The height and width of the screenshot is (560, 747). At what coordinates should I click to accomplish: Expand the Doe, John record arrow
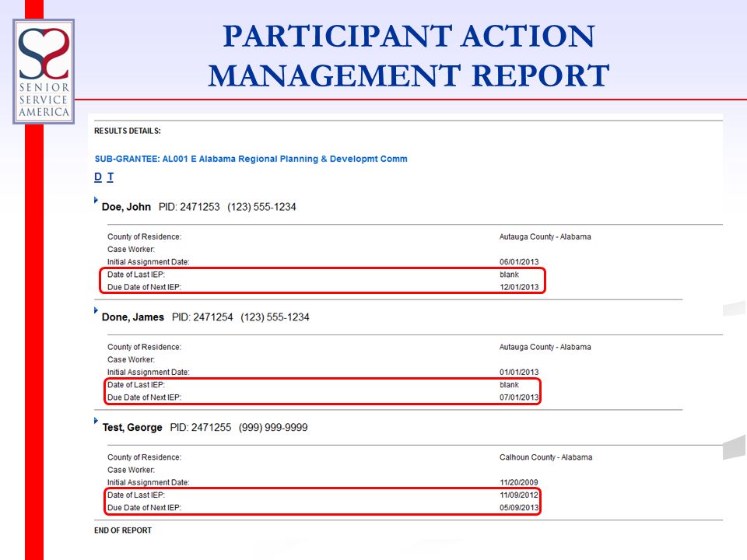[96, 200]
